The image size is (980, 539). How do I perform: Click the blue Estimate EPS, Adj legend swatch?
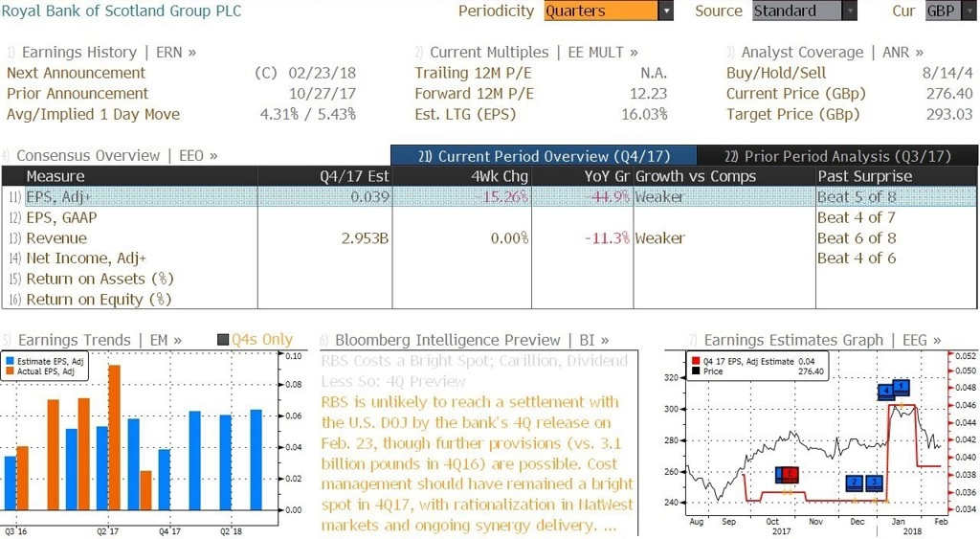pyautogui.click(x=10, y=362)
